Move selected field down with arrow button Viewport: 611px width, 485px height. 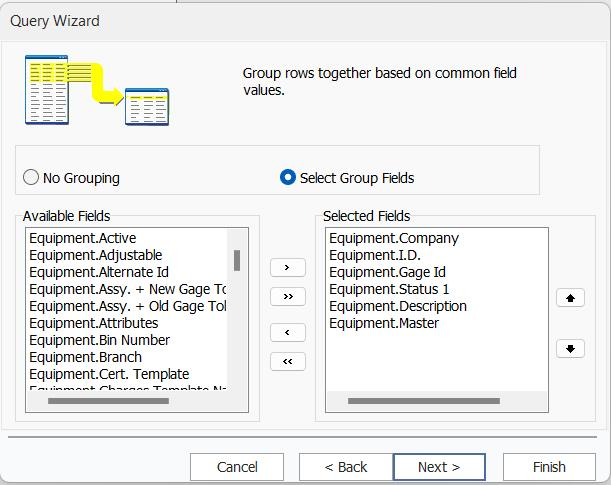pos(570,349)
